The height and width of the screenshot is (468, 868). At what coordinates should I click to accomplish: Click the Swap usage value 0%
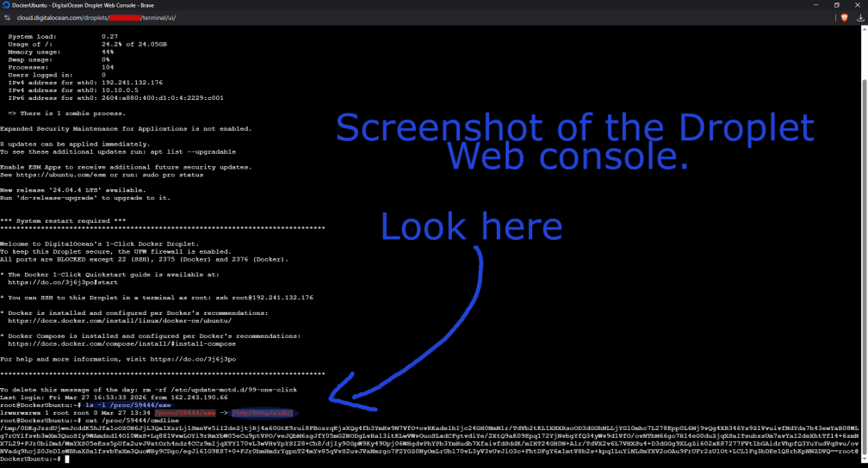click(105, 59)
